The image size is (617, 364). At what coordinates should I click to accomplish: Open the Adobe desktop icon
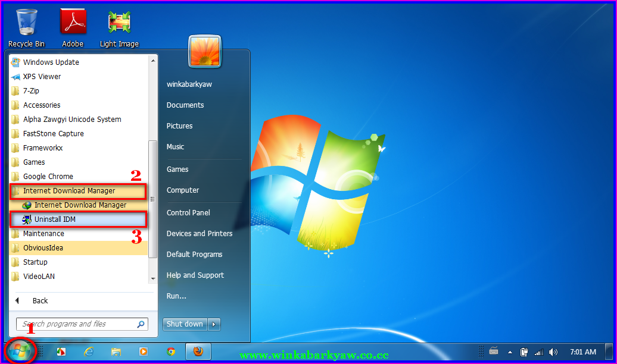73,27
